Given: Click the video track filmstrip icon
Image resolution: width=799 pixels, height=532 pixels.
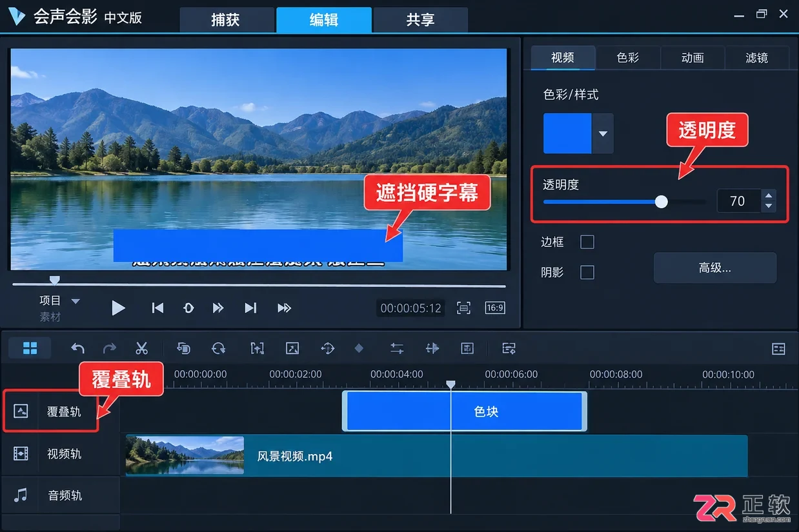Looking at the screenshot, I should point(21,453).
